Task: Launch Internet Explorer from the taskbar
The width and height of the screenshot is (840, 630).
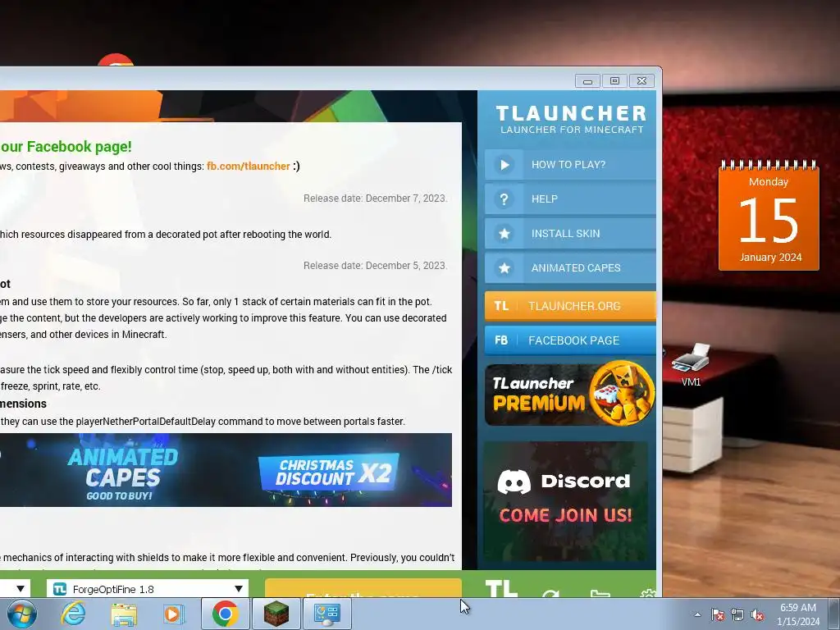Action: (x=73, y=614)
